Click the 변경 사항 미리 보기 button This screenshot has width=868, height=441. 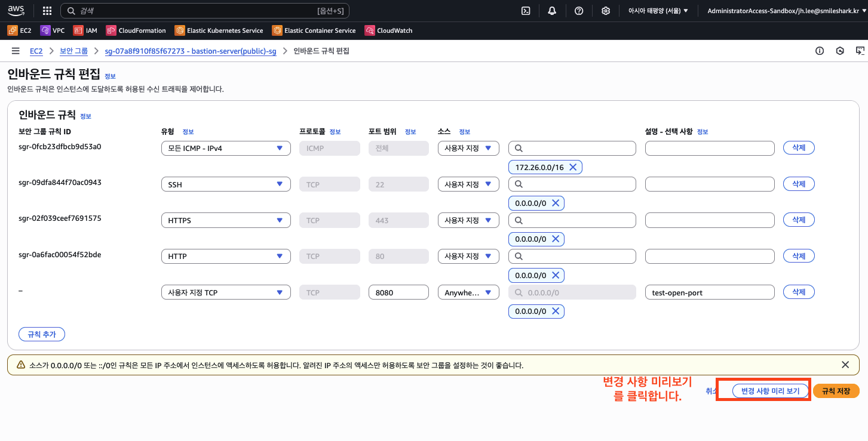[770, 391]
